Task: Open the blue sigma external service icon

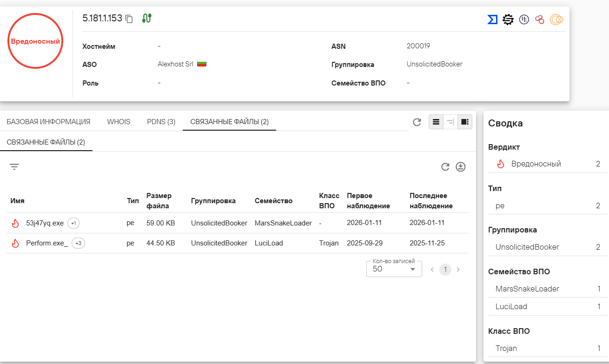Action: tap(492, 20)
